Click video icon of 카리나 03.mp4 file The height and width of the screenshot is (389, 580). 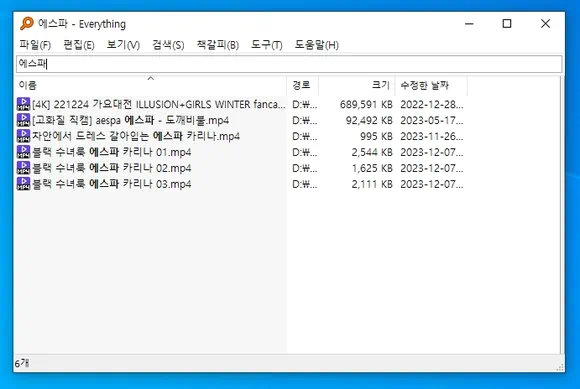pos(23,184)
